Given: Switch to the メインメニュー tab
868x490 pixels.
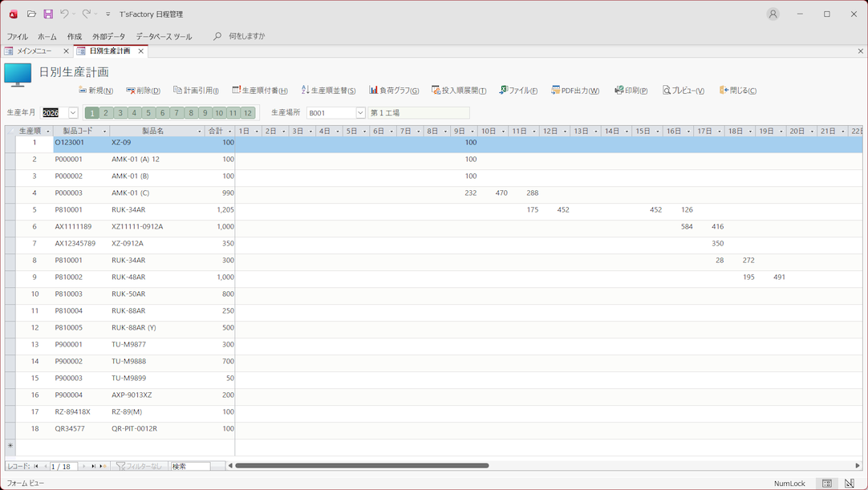Looking at the screenshot, I should 34,51.
